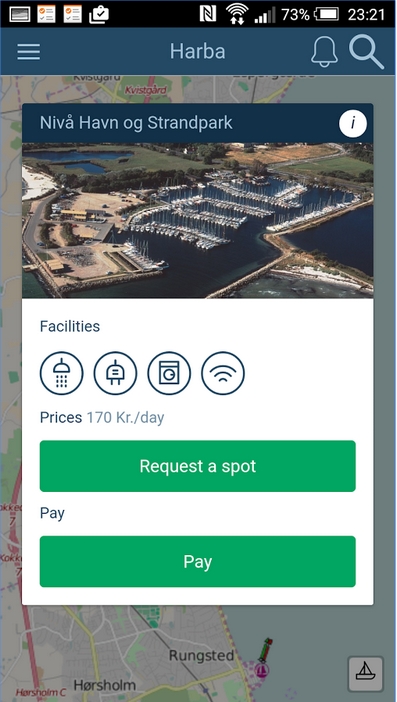Tap the Wi-Fi status icon in status bar
The width and height of the screenshot is (397, 702).
237,14
